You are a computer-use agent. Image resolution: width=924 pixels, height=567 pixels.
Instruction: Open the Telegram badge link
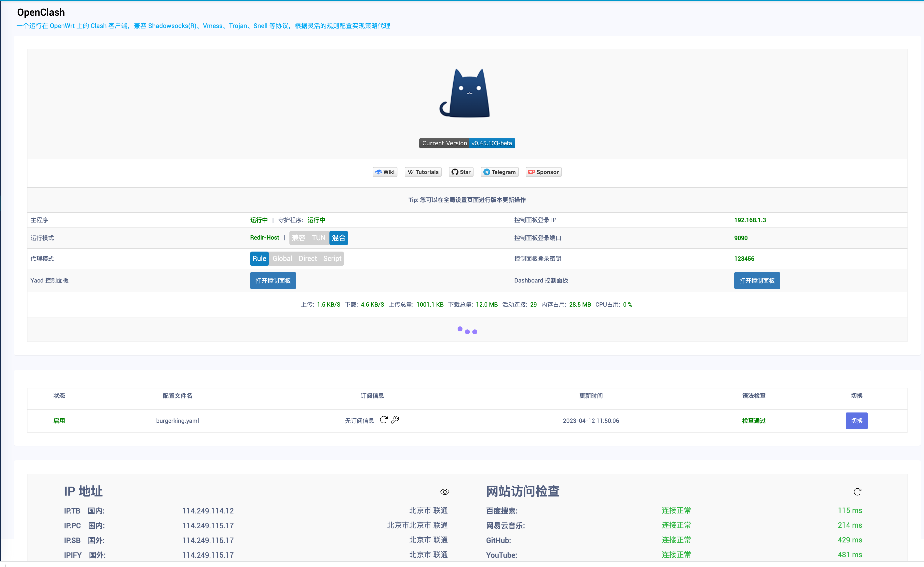(500, 172)
